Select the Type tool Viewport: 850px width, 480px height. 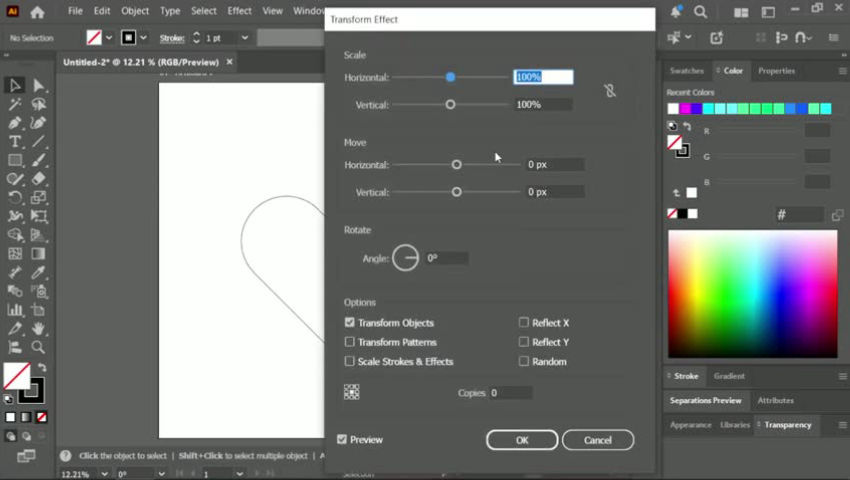15,142
